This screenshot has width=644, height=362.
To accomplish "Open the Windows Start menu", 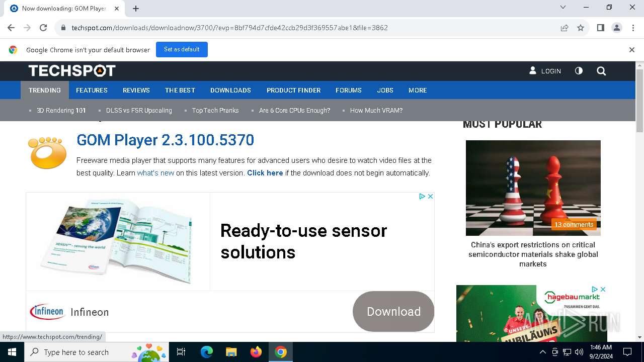I will [12, 352].
